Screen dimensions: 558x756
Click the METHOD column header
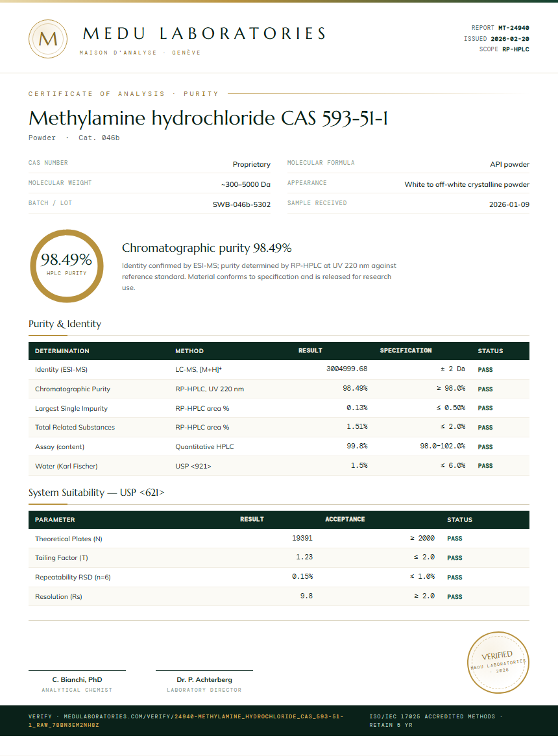[189, 351]
